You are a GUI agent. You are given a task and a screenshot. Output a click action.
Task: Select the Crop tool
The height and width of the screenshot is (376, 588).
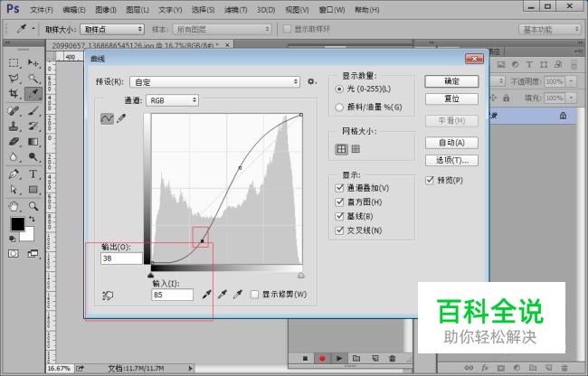coord(14,94)
